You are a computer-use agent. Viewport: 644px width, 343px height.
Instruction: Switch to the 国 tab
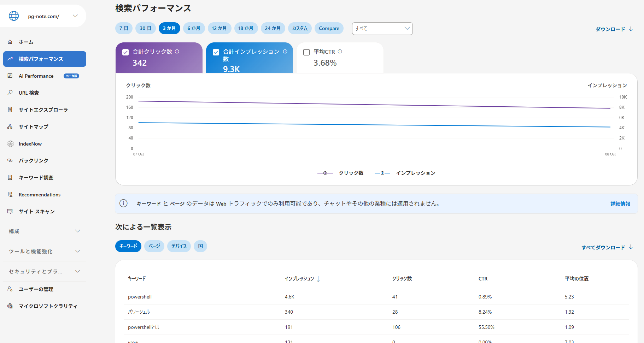[x=200, y=246]
